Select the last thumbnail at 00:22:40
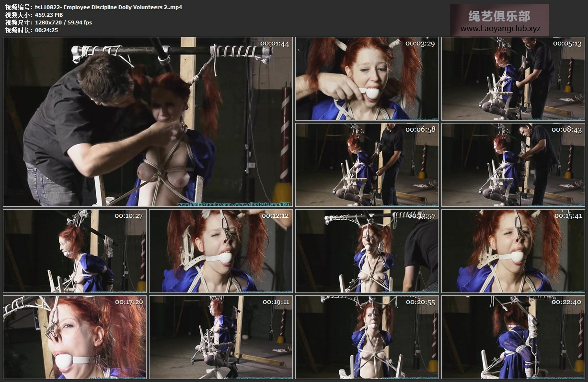The image size is (588, 382). tap(513, 337)
